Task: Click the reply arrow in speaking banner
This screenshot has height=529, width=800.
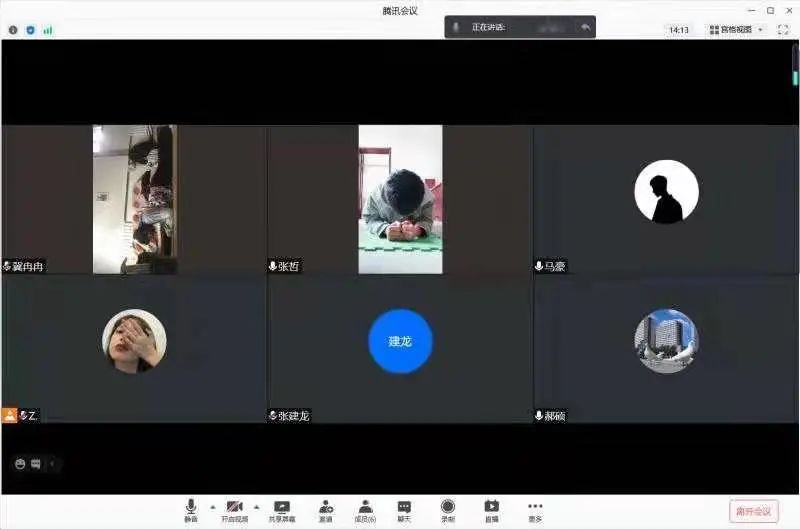Action: [x=585, y=27]
